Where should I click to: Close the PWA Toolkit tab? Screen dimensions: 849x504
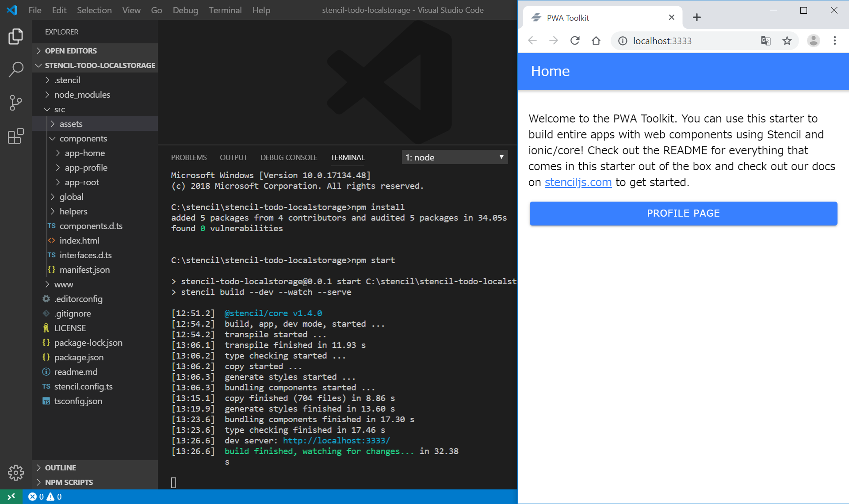click(672, 17)
